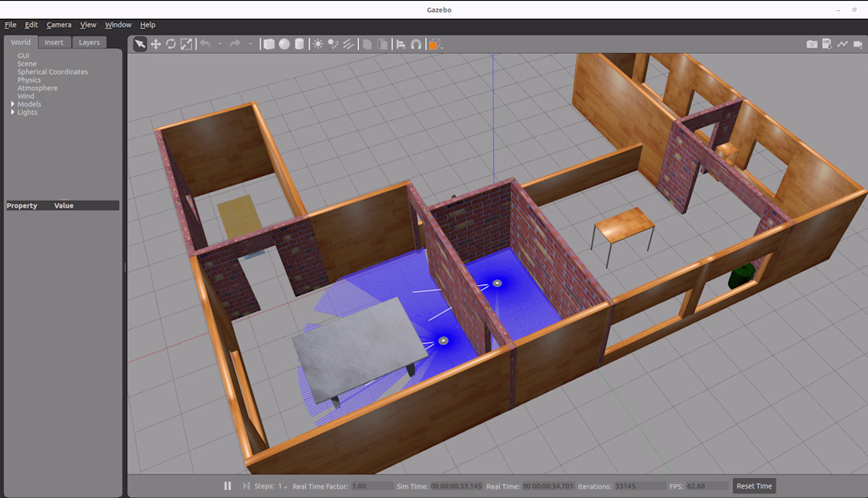This screenshot has height=498, width=868.
Task: Open the File menu
Action: point(10,25)
